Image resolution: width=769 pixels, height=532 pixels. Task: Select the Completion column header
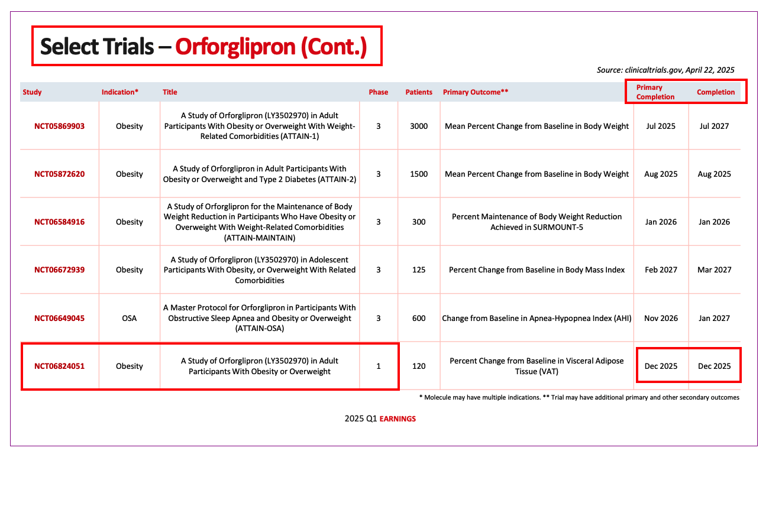point(715,92)
